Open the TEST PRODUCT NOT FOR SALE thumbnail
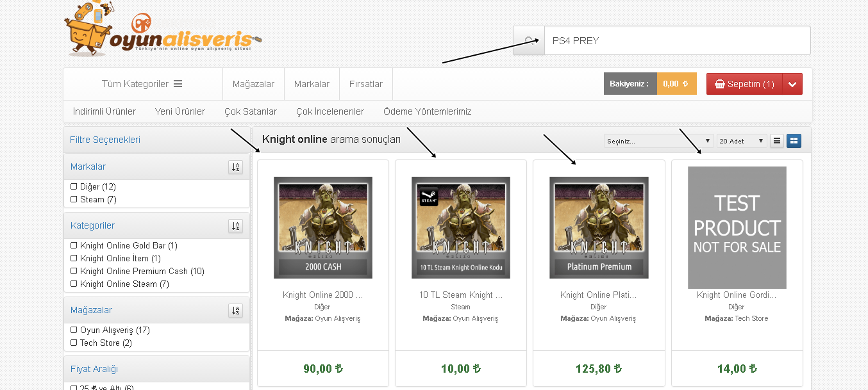Image resolution: width=868 pixels, height=390 pixels. 737,227
